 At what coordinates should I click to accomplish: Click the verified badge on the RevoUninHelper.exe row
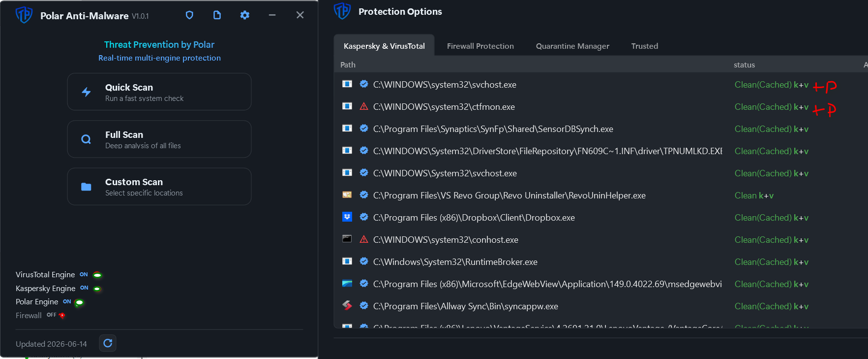click(x=364, y=195)
